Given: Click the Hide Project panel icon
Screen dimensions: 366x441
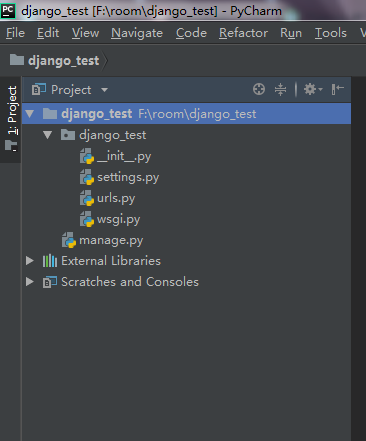Looking at the screenshot, I should point(337,89).
